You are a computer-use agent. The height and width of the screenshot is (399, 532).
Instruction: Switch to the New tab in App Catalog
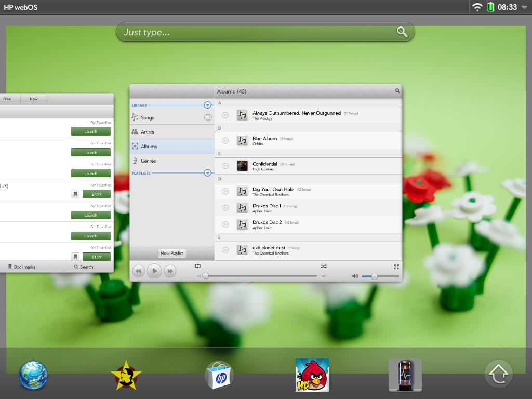pyautogui.click(x=34, y=99)
